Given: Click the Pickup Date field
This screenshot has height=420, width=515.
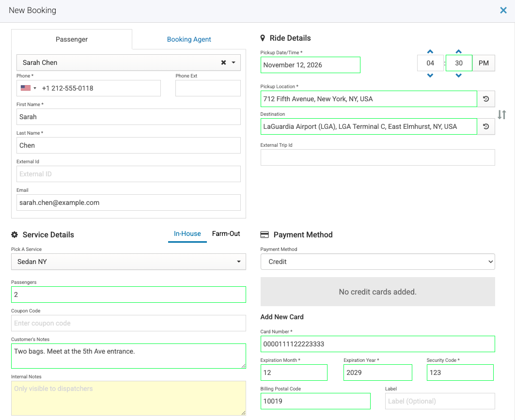Looking at the screenshot, I should (311, 65).
